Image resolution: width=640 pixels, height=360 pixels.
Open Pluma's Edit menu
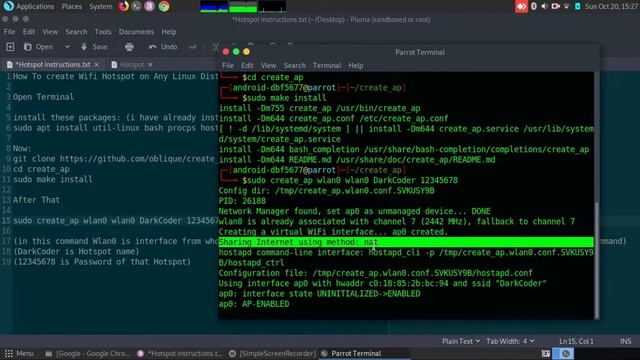[29, 32]
